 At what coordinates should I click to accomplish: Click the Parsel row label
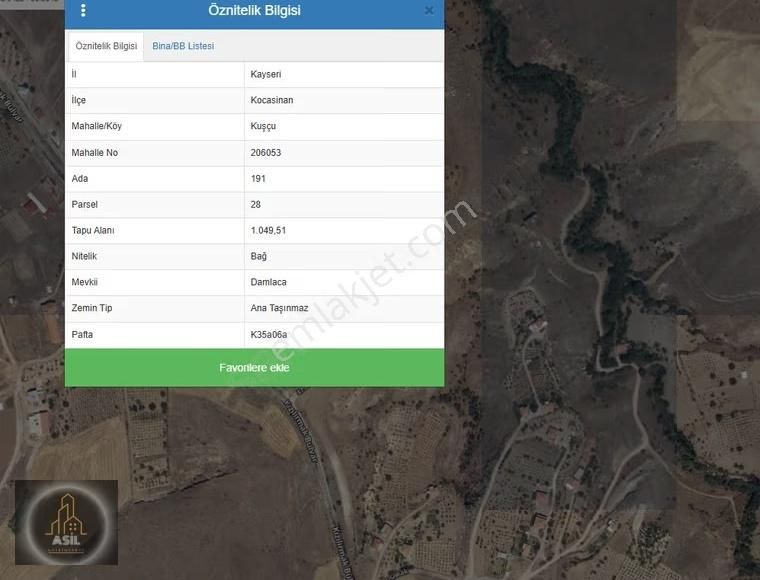click(x=84, y=204)
